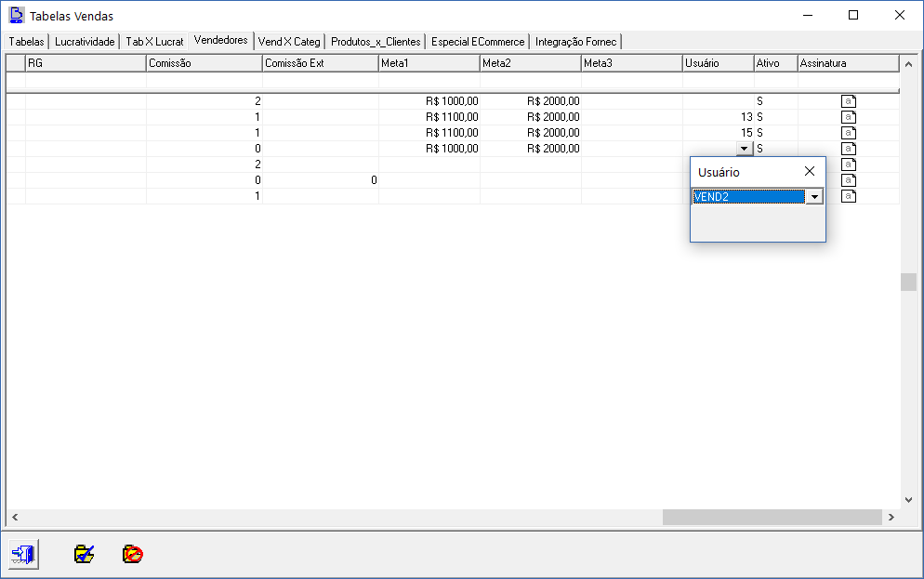Select the Vendedores tab
Viewport: 924px width, 579px height.
click(x=221, y=40)
